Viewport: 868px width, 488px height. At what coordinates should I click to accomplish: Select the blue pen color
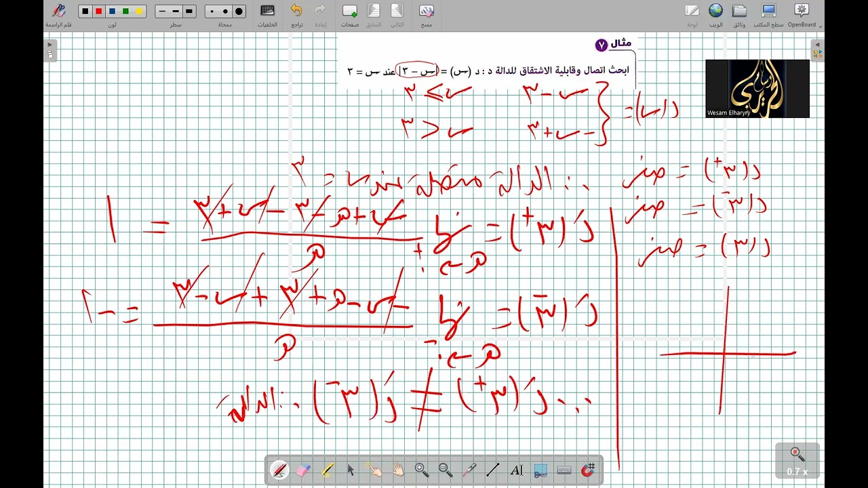[112, 12]
